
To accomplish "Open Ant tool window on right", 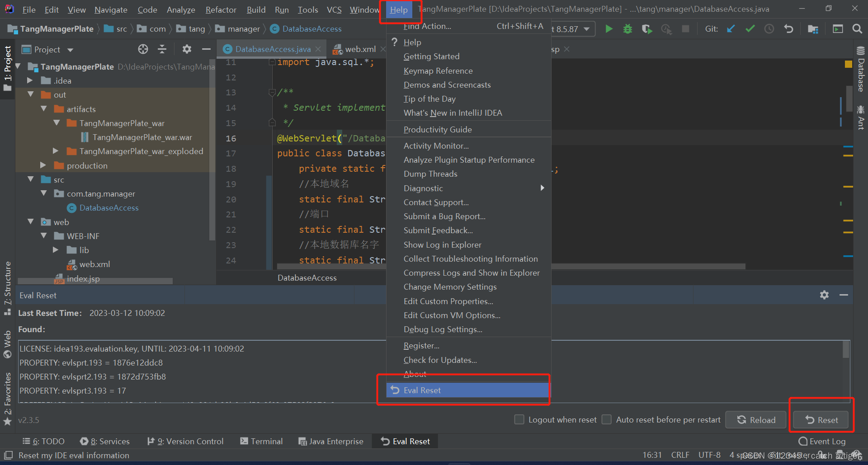I will click(x=861, y=117).
